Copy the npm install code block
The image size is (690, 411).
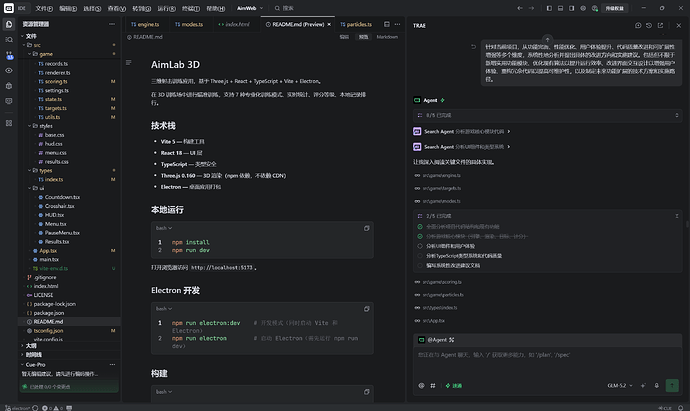point(367,228)
